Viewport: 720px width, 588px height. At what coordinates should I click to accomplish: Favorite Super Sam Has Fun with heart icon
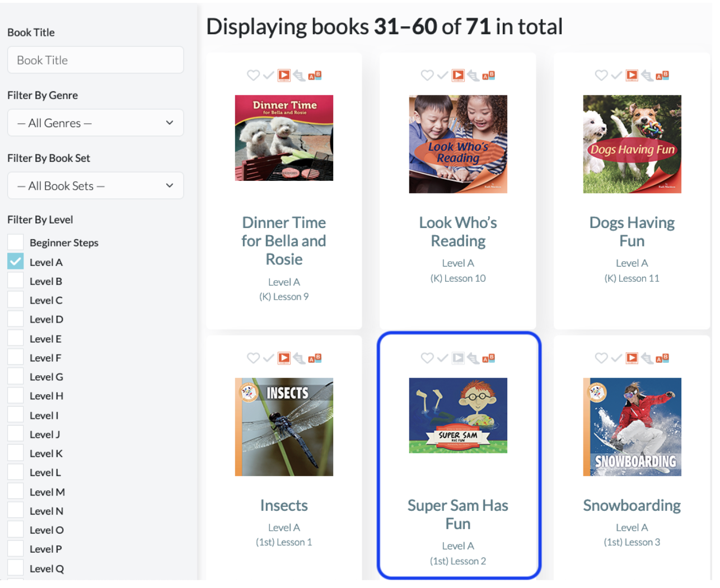coord(427,358)
